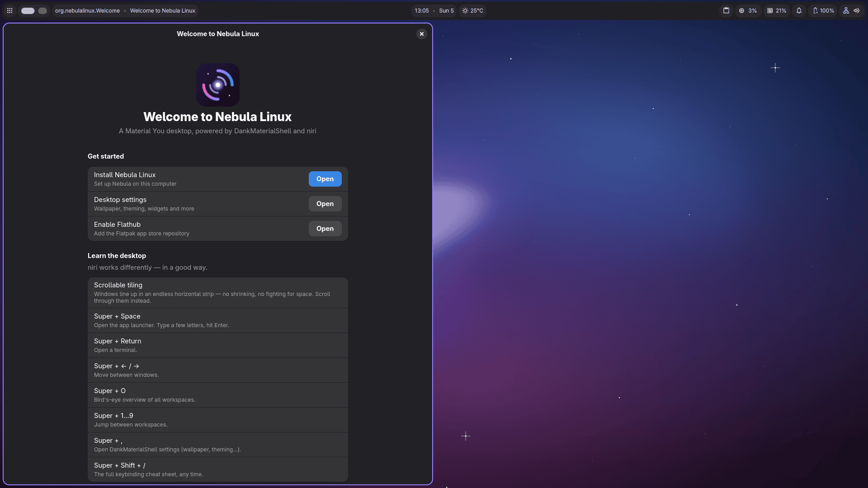Click the CPU usage 3% indicator

coord(748,10)
